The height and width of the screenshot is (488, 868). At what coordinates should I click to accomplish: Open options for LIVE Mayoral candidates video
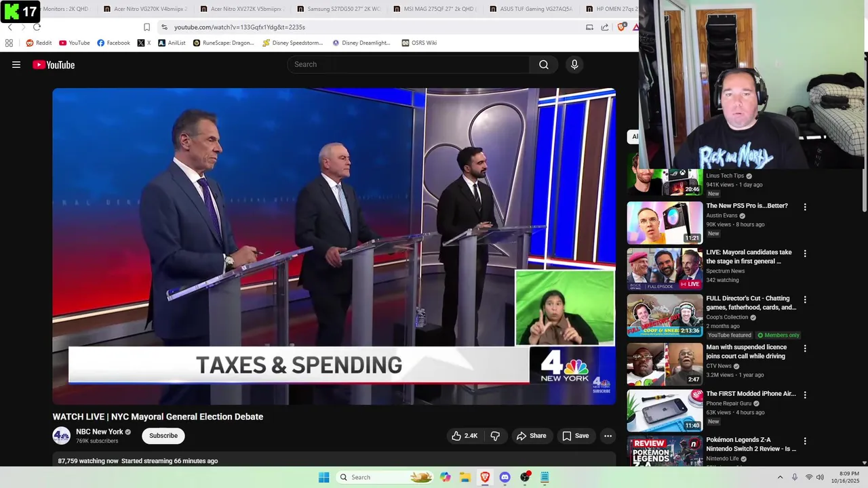coord(805,253)
